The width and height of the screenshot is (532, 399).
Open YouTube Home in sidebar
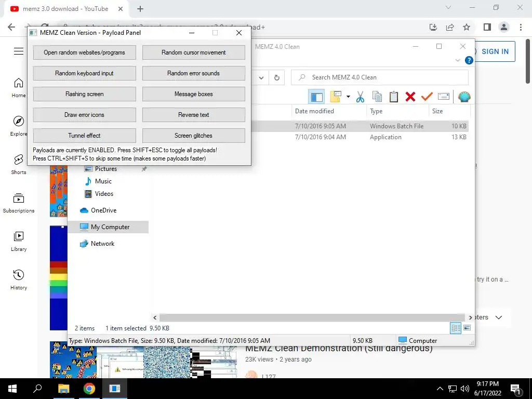click(x=19, y=87)
